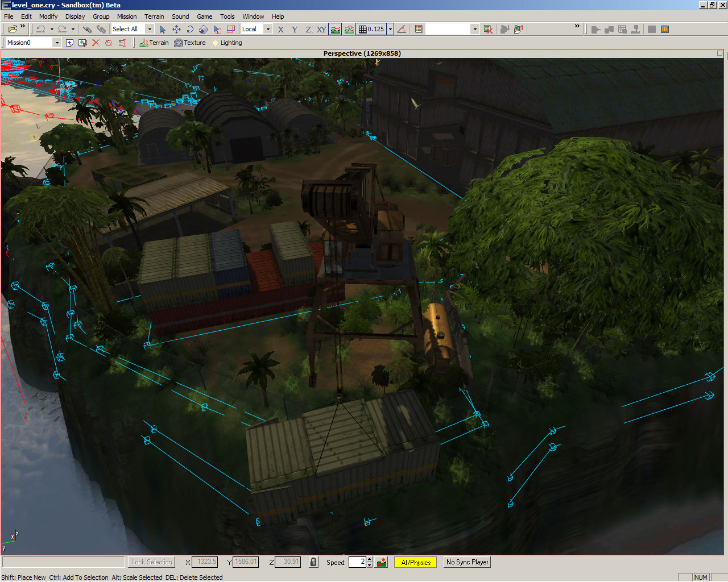Activate the Rotate tool icon

click(190, 29)
